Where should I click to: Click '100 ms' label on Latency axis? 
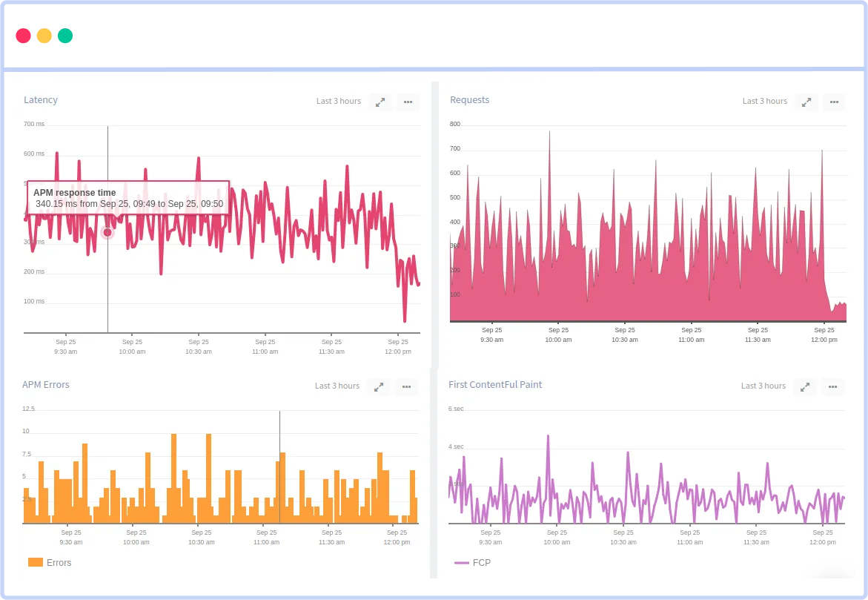(x=34, y=301)
